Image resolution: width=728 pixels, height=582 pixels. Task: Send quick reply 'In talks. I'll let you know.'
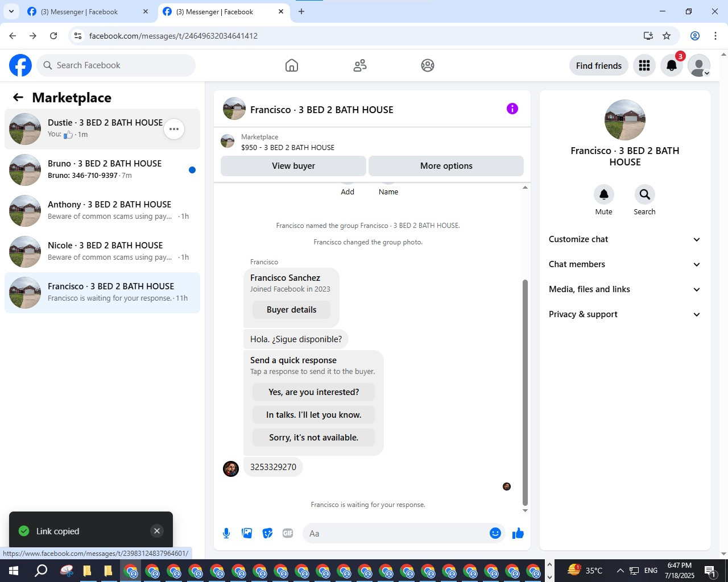[x=313, y=415]
